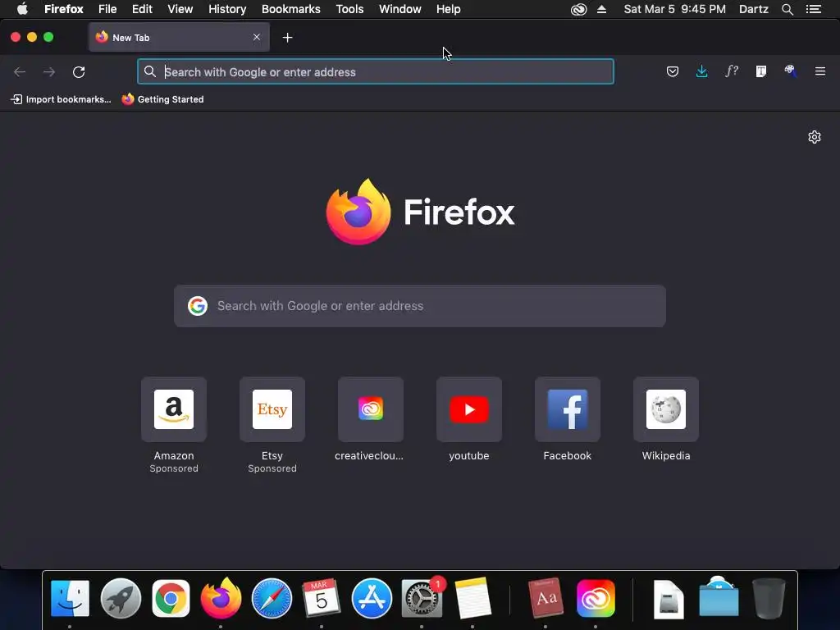840x630 pixels.
Task: Open System Preferences from the dock
Action: [422, 598]
